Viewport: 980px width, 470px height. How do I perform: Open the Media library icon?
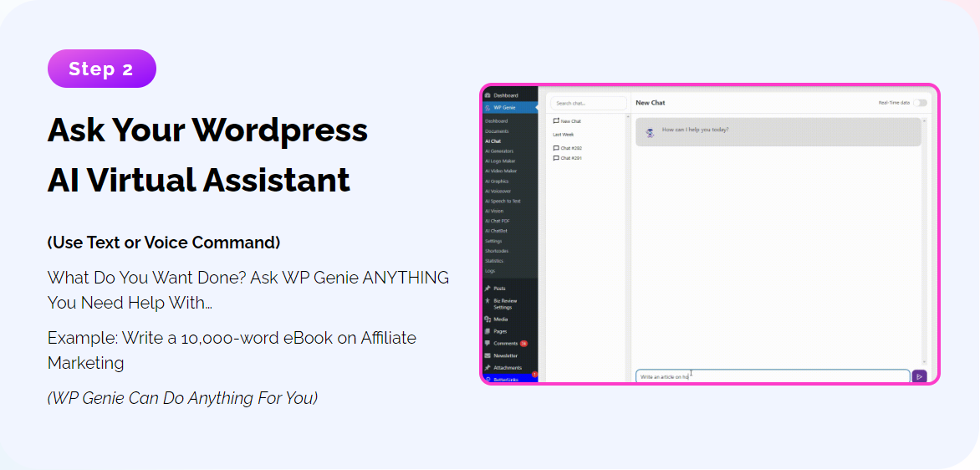[487, 319]
